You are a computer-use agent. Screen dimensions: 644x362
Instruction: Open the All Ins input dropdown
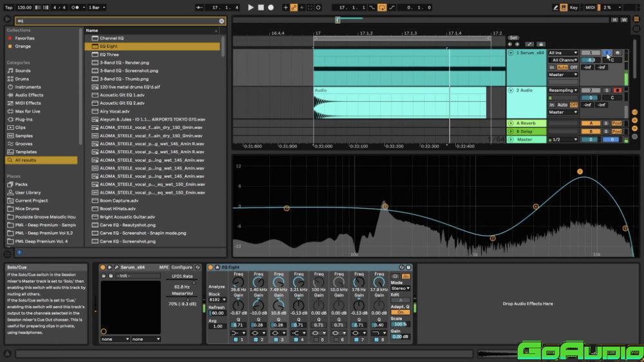(x=563, y=53)
